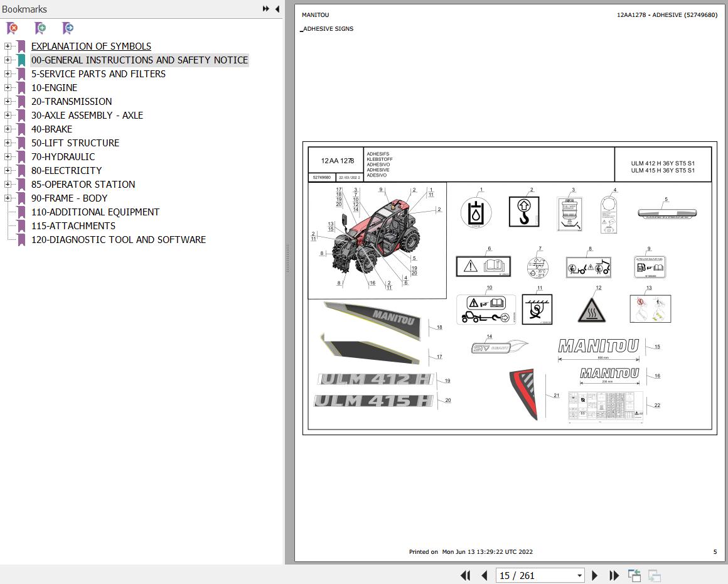The image size is (728, 584).
Task: Expand the 5-SERVICE PARTS AND FILTERS node
Action: (8, 74)
